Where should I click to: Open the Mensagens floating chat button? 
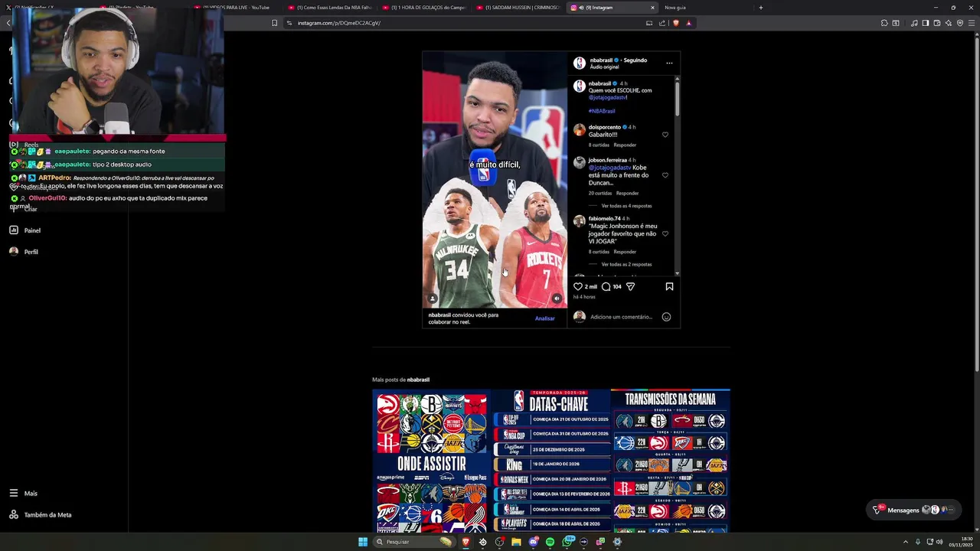click(x=913, y=510)
